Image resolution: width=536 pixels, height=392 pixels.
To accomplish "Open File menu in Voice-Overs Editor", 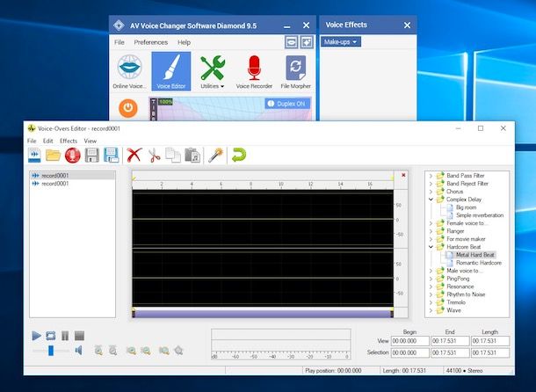I will coord(32,141).
